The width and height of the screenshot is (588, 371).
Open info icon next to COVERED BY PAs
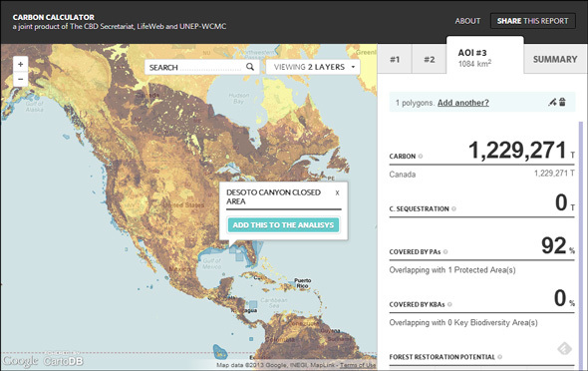(x=445, y=251)
